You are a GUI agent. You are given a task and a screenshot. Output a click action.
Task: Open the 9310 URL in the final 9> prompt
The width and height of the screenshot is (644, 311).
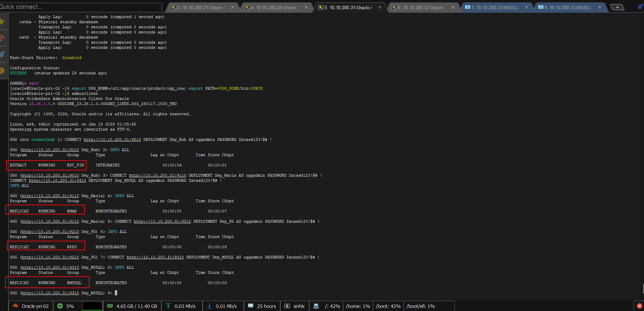pos(50,293)
